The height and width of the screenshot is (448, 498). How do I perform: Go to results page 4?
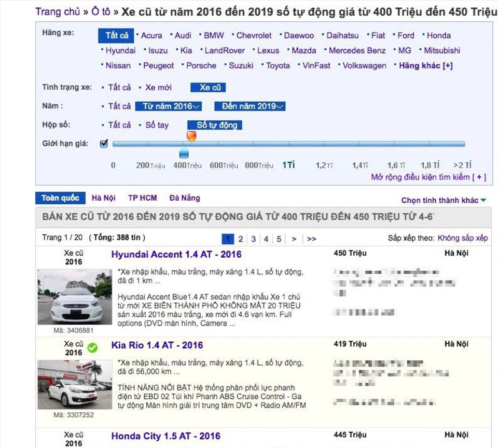coord(266,239)
